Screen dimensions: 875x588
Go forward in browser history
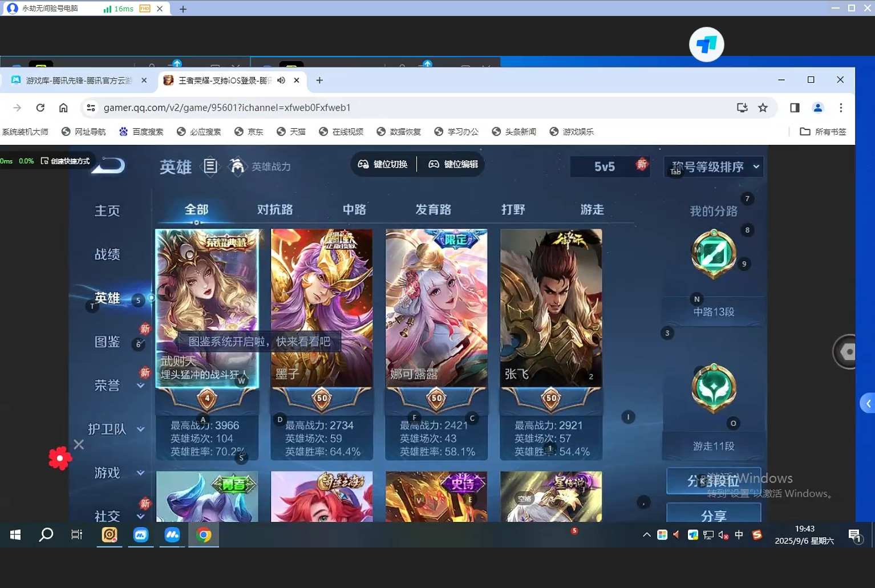coord(17,108)
